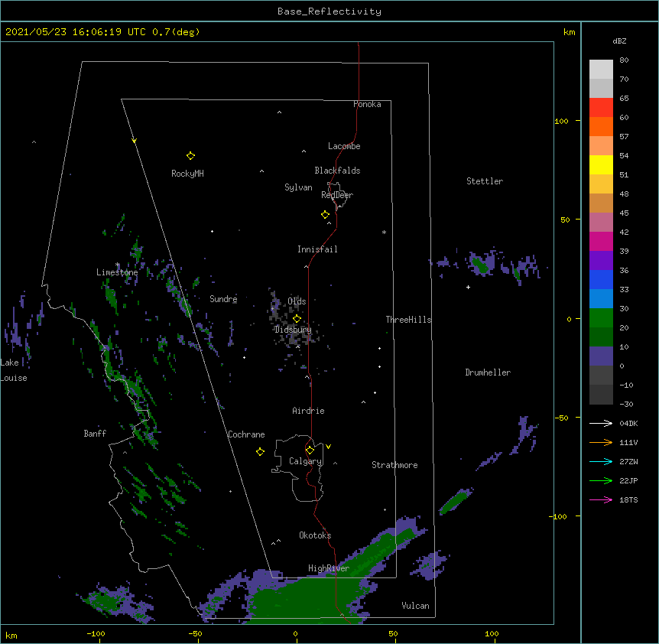
Task: Click the HighRiver label
Action: coord(329,568)
